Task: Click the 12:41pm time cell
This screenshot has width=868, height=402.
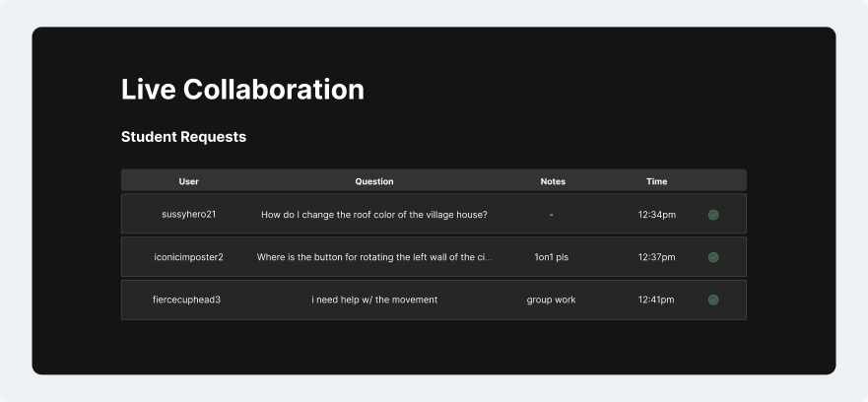Action: 656,300
